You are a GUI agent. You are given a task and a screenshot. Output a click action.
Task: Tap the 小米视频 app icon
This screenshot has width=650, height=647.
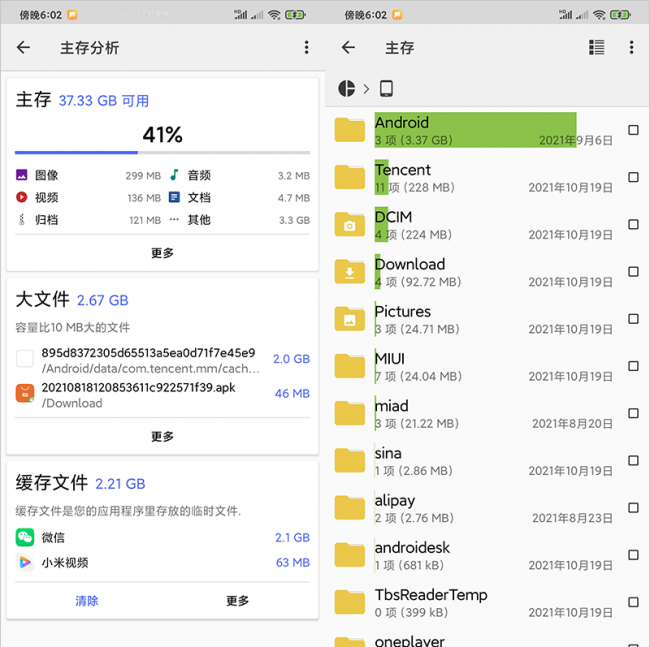click(25, 562)
